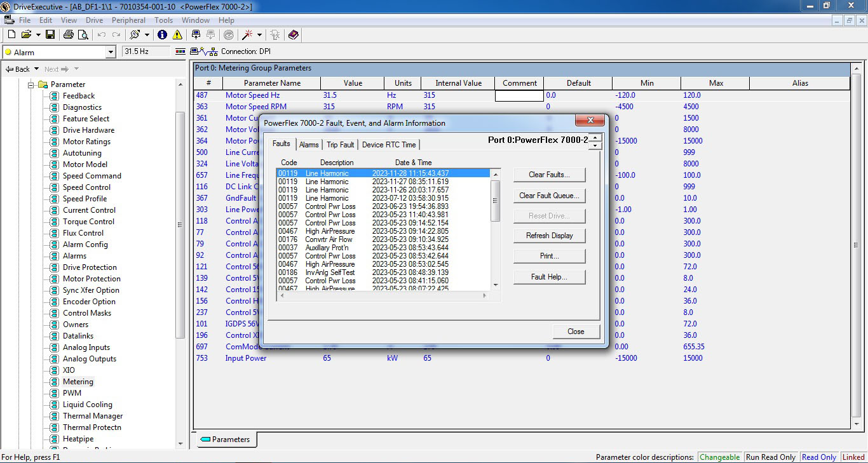Image resolution: width=868 pixels, height=463 pixels.
Task: Select the Motor Protection tree item
Action: tap(91, 279)
